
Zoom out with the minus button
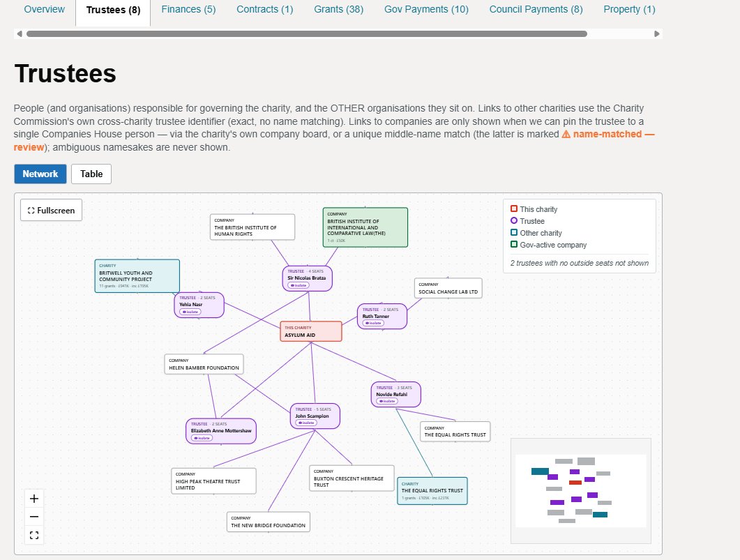coord(34,517)
